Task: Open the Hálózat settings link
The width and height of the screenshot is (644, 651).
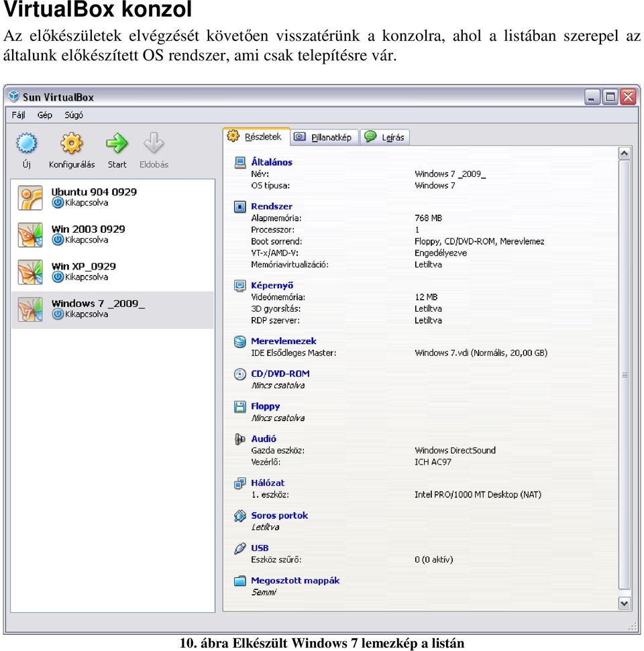Action: [x=268, y=483]
